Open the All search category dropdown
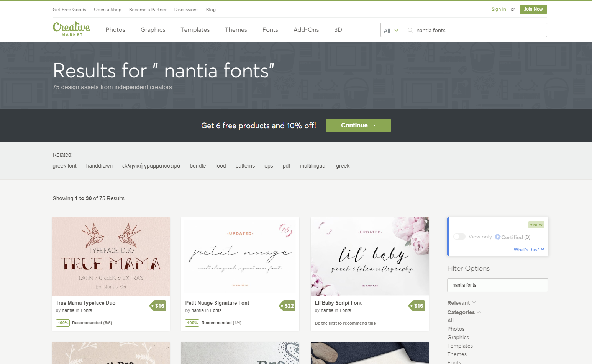This screenshot has width=592, height=364. pos(391,30)
